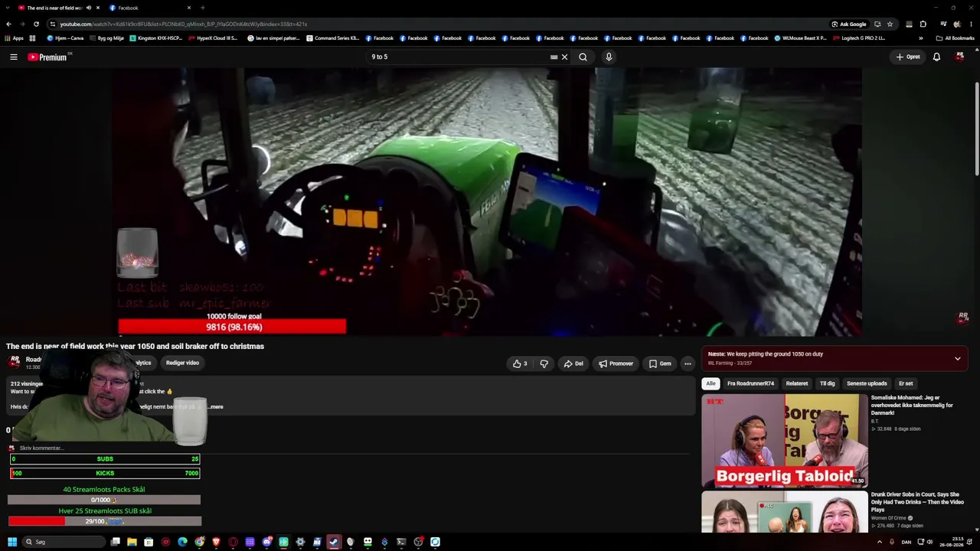Image resolution: width=980 pixels, height=551 pixels.
Task: Open the 'Hjem – Canva' bookmark
Action: click(x=65, y=37)
